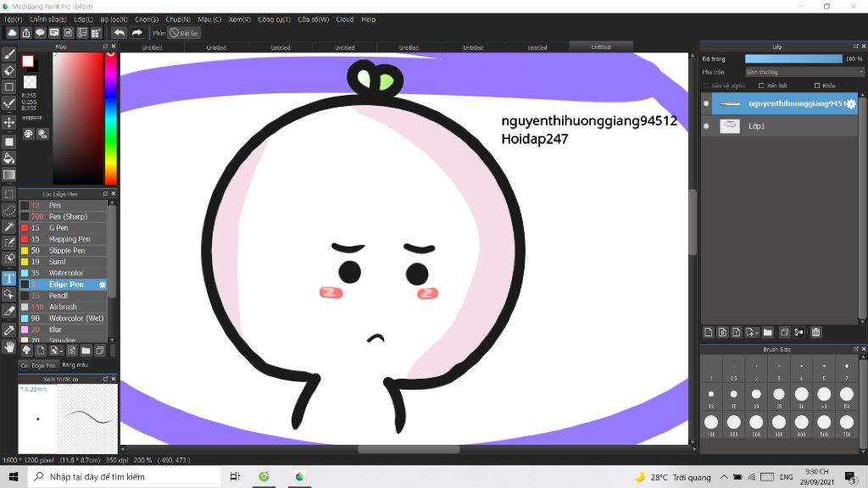Select the rectangular Select tool
868x488 pixels.
pos(8,194)
